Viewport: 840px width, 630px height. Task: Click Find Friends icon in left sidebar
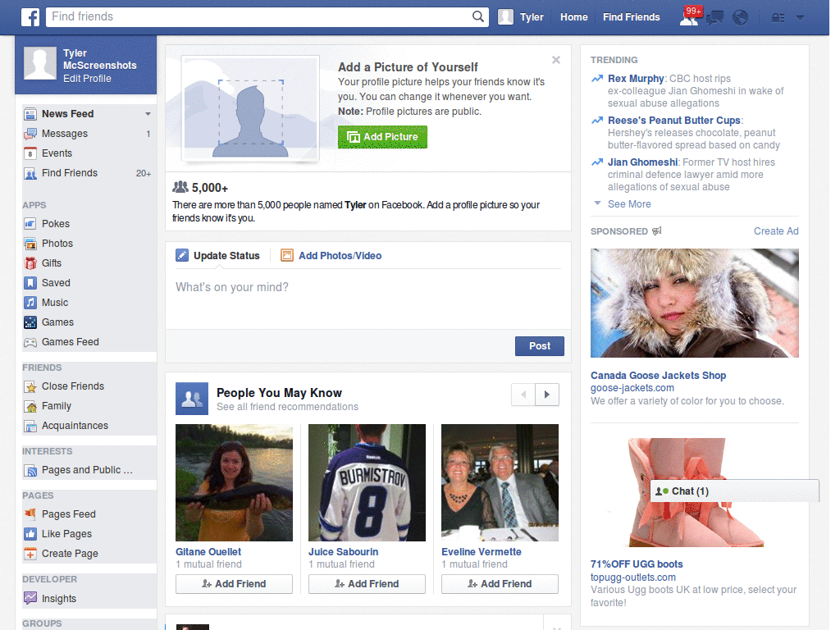click(30, 174)
